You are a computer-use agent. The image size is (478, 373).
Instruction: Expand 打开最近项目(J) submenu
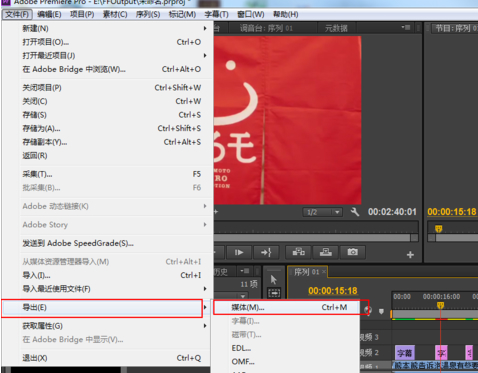(108, 56)
